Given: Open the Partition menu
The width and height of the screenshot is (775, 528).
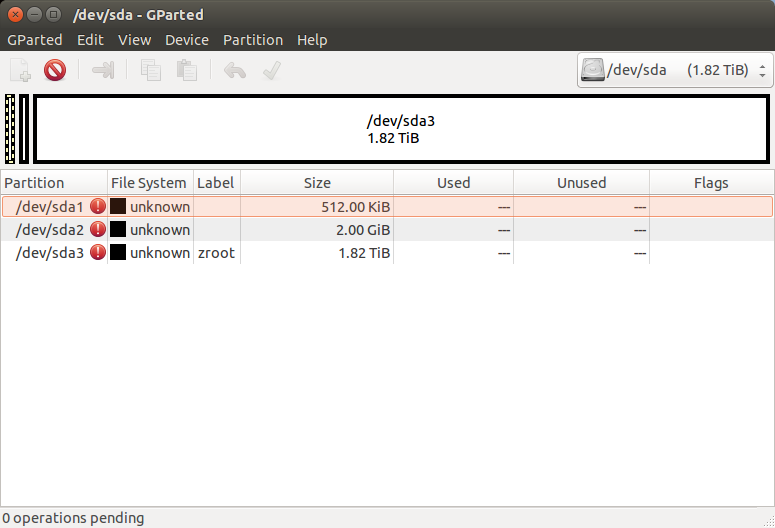Looking at the screenshot, I should [x=253, y=40].
